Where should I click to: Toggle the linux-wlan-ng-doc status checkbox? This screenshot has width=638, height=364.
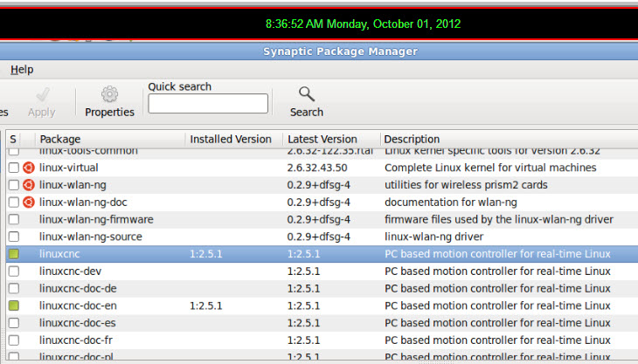point(14,202)
